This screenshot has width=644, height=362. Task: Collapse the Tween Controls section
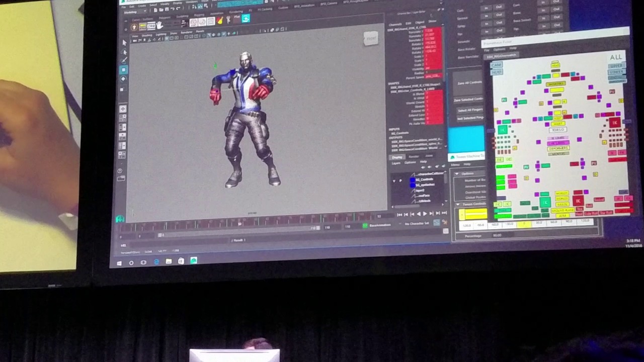[x=457, y=204]
